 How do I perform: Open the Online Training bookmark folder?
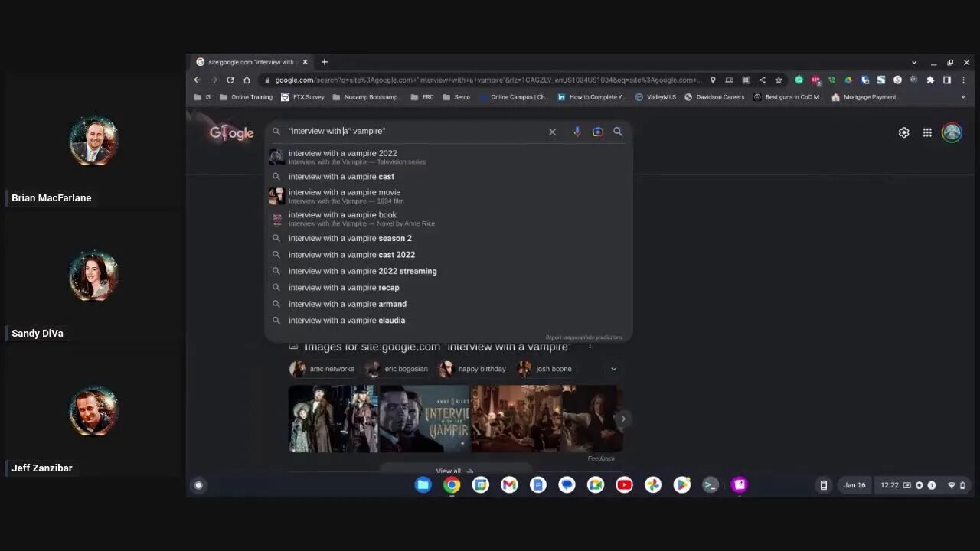(246, 97)
